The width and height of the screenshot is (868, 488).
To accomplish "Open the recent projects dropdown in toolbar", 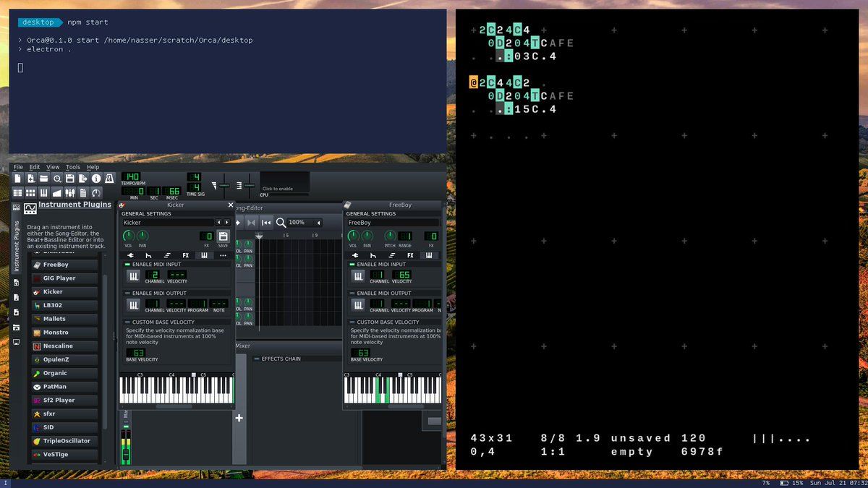I will [57, 179].
